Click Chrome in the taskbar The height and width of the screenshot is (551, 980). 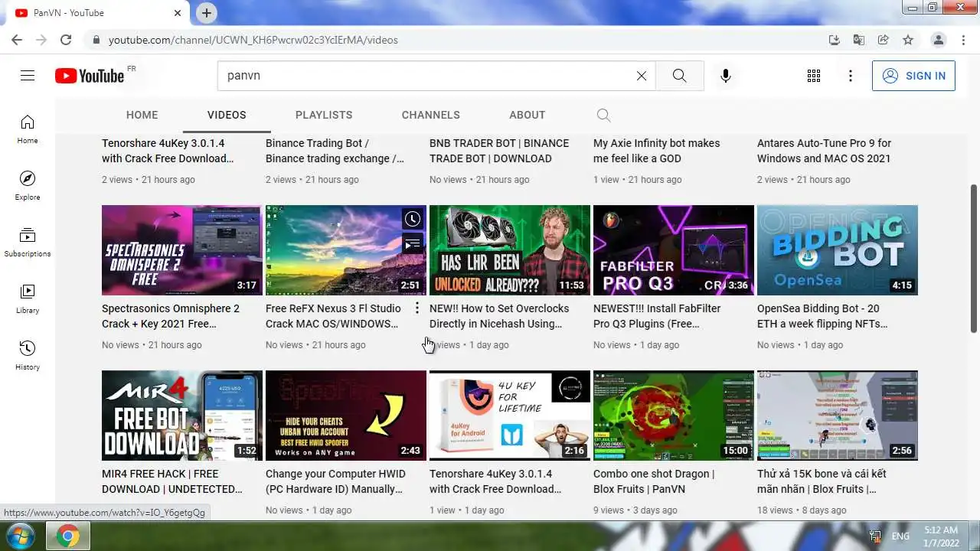click(x=67, y=536)
